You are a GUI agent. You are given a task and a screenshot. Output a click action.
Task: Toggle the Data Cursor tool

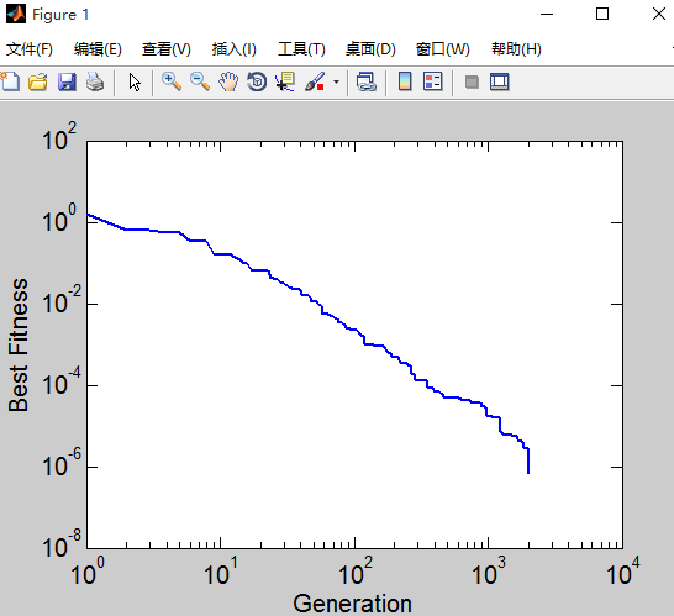(285, 81)
